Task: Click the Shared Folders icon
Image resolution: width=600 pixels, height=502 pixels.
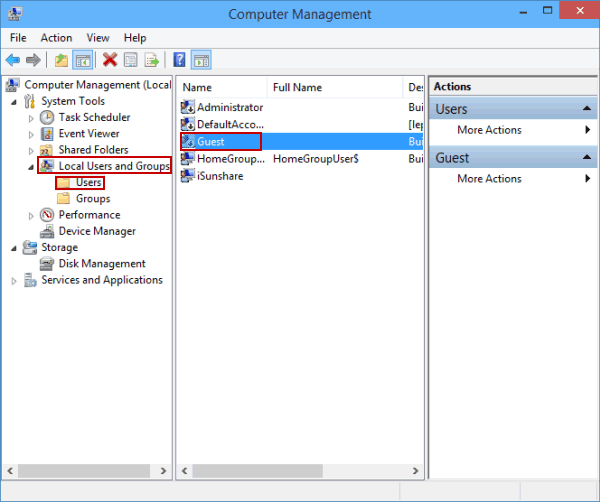Action: [46, 150]
